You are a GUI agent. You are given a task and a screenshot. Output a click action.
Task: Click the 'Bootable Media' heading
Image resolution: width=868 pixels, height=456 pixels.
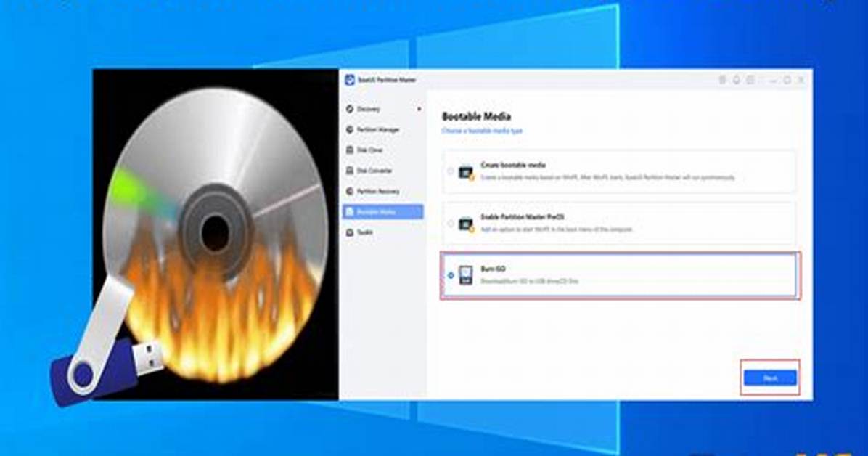tap(476, 116)
